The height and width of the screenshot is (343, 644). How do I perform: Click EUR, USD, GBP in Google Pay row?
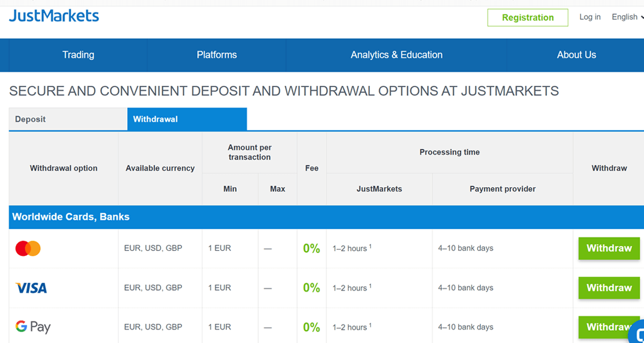pyautogui.click(x=153, y=327)
